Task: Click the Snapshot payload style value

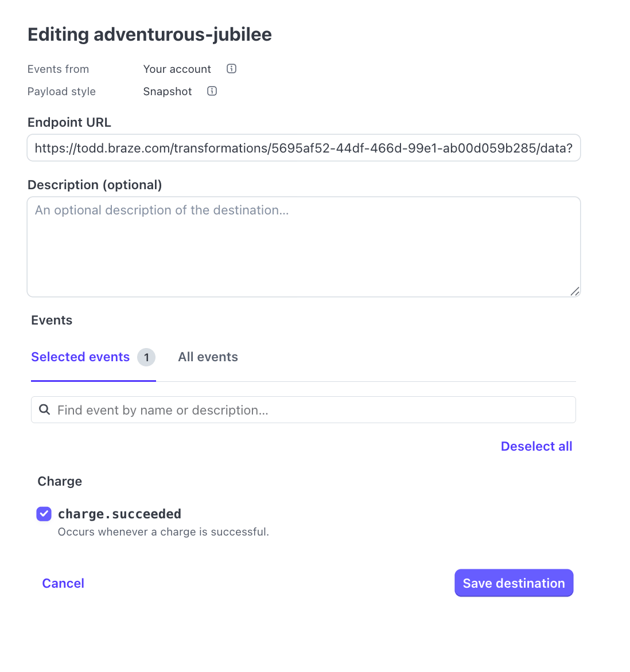Action: pyautogui.click(x=168, y=92)
